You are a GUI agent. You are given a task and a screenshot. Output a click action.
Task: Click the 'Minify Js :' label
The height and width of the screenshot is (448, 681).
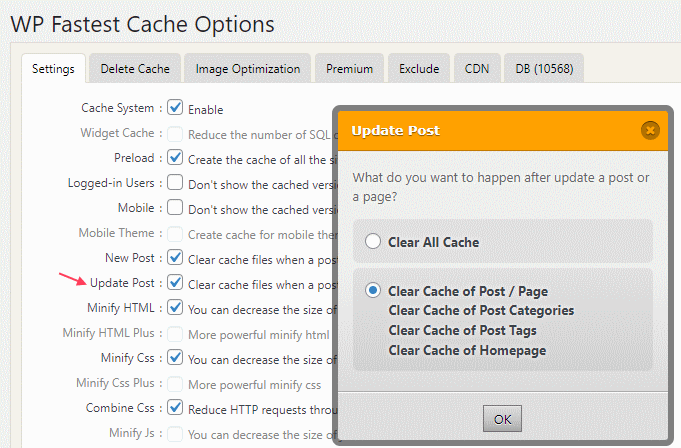tap(136, 433)
